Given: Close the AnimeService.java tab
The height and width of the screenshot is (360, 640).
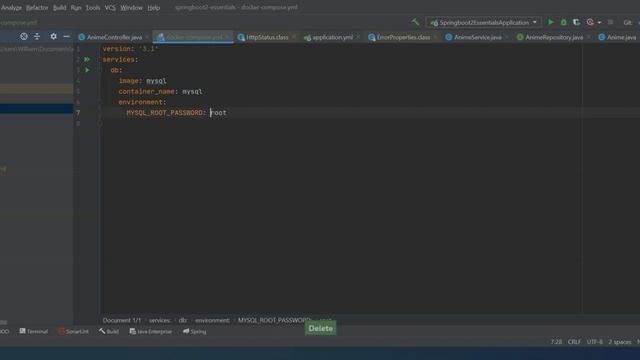Looking at the screenshot, I should 507,37.
